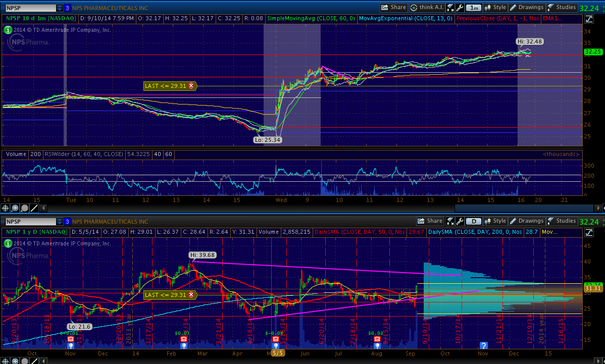Remove the LAST <= 29.31 alert on upper chart
The height and width of the screenshot is (364, 605).
point(191,86)
